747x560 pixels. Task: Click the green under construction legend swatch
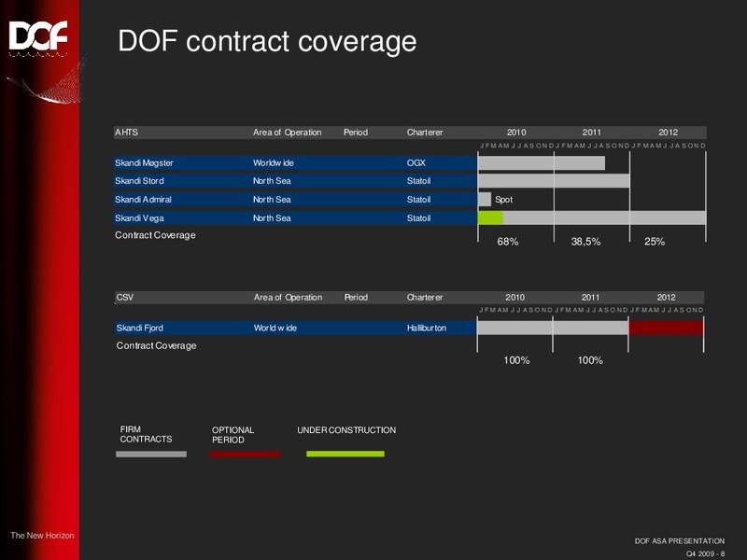click(x=345, y=454)
